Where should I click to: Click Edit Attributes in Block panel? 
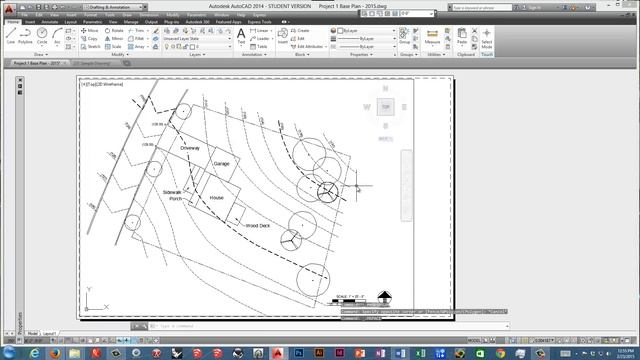pyautogui.click(x=307, y=47)
